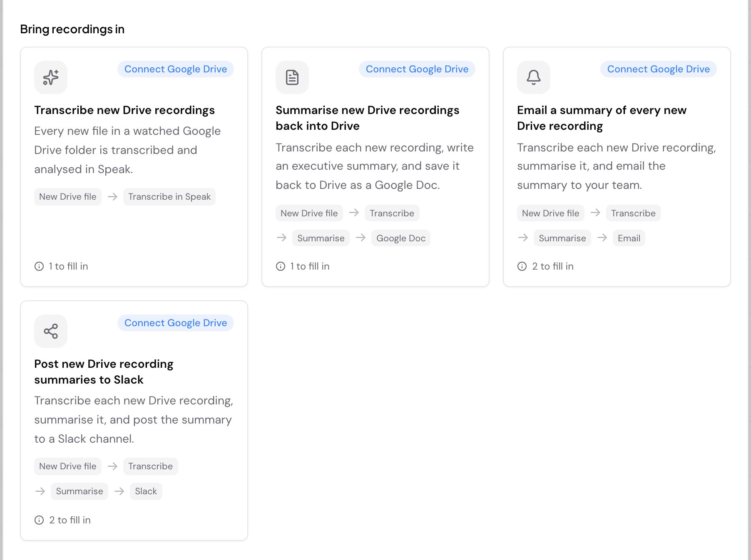Connect Google Drive on Post to Slack card
The width and height of the screenshot is (751, 560).
(176, 323)
